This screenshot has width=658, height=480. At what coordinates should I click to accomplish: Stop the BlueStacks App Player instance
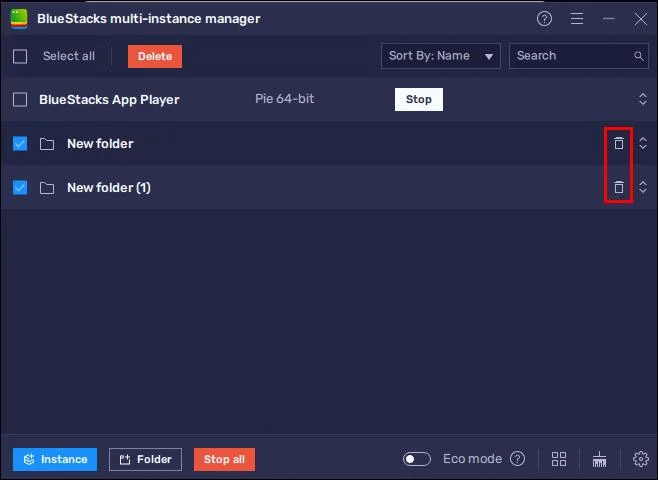418,99
